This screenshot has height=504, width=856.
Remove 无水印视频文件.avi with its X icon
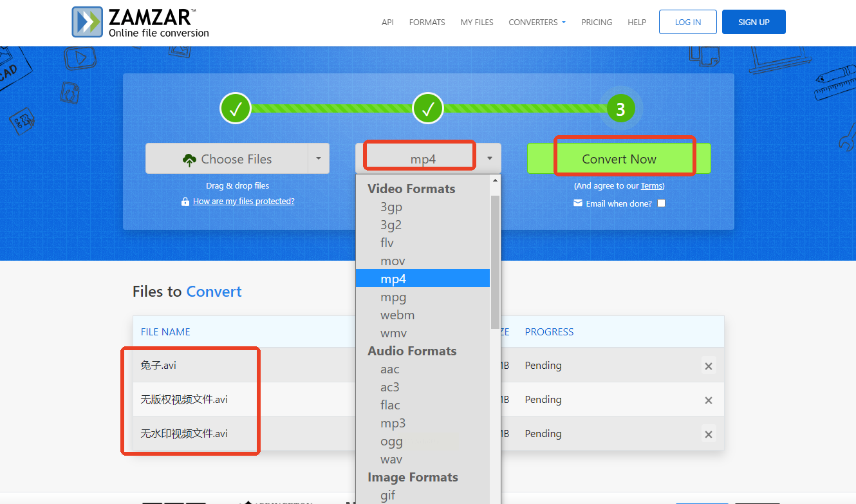point(709,434)
